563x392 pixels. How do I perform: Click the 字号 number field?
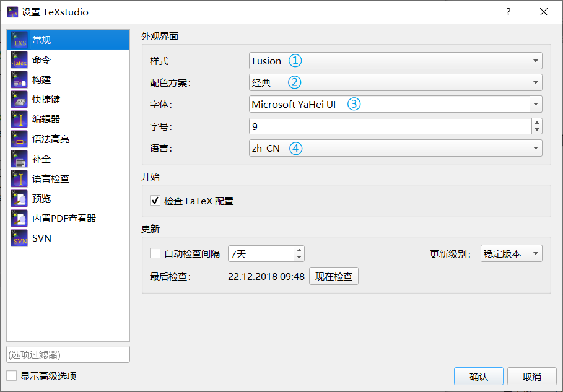tap(390, 126)
